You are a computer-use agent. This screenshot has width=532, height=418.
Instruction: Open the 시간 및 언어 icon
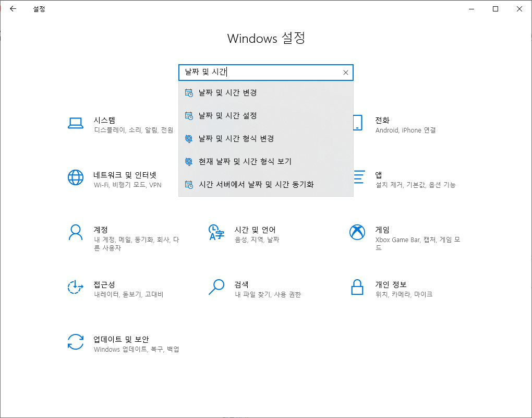[216, 232]
